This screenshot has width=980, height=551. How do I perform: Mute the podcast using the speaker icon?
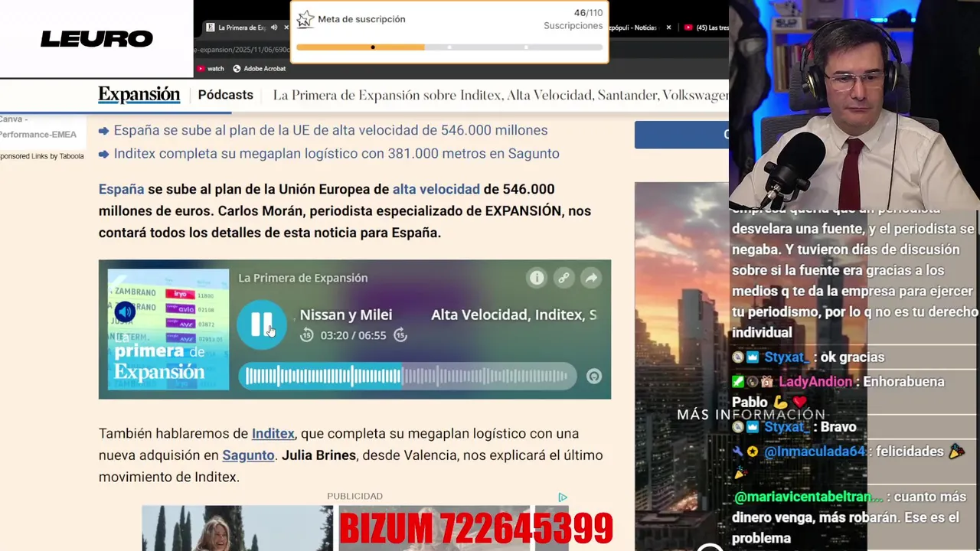(125, 311)
